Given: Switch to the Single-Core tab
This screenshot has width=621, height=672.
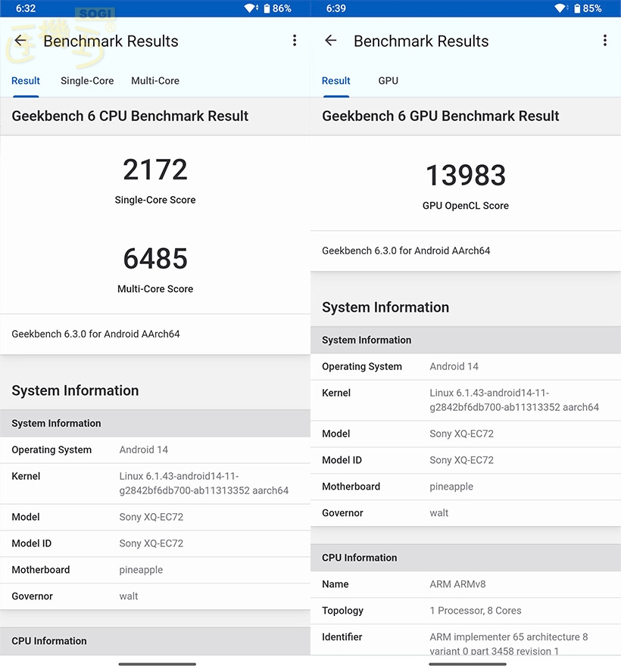Looking at the screenshot, I should [x=87, y=80].
